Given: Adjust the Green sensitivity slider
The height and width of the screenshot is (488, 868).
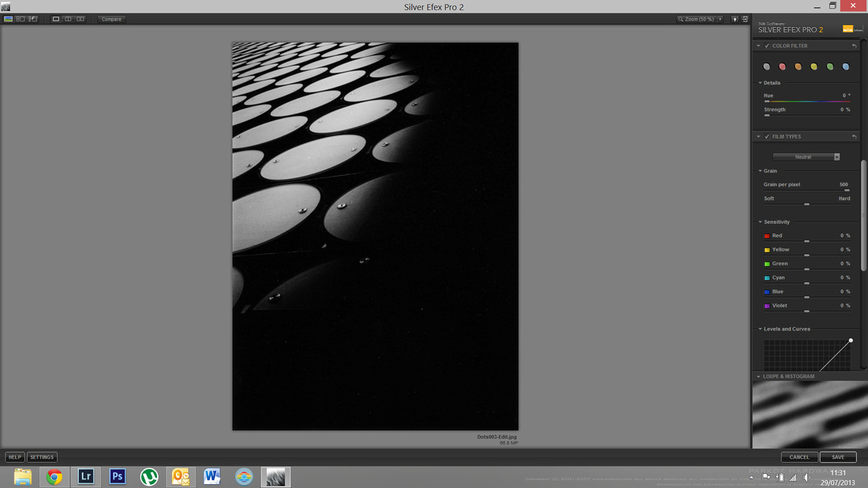Looking at the screenshot, I should [806, 269].
